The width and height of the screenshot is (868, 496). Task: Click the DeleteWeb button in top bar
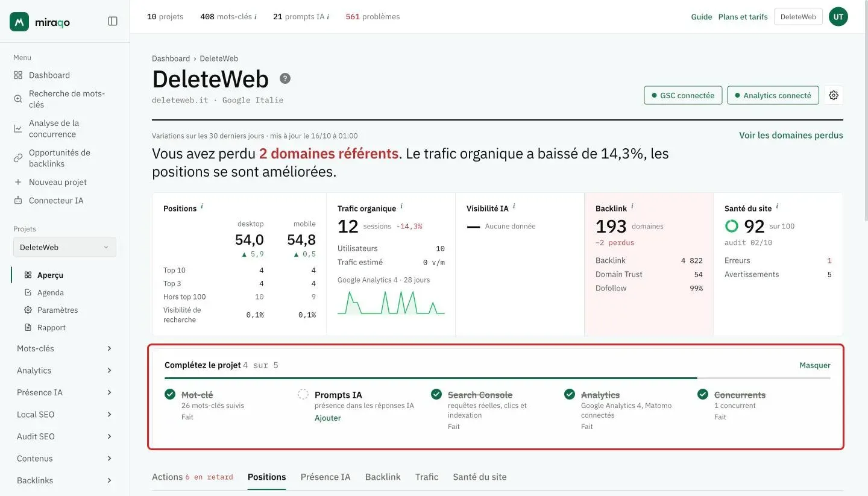[x=798, y=17]
